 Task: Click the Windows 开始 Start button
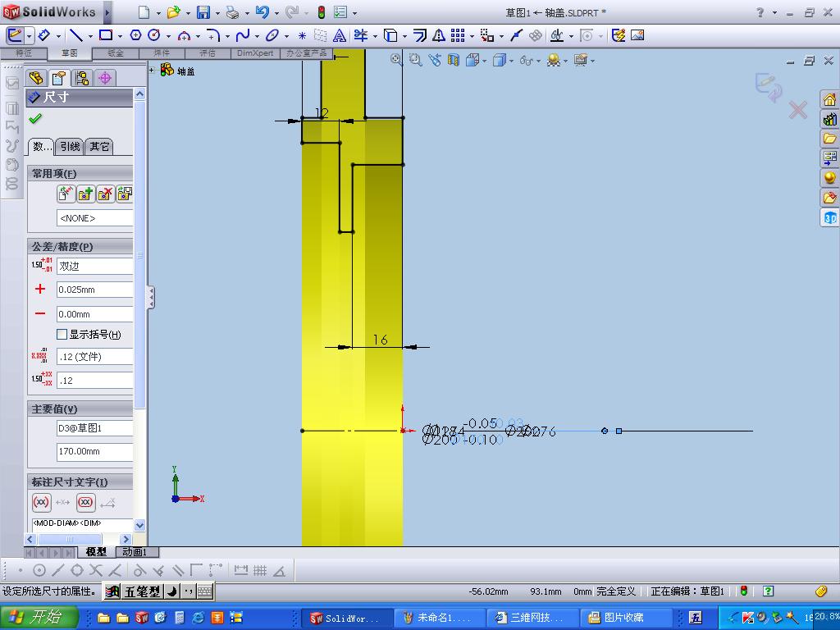(x=39, y=617)
